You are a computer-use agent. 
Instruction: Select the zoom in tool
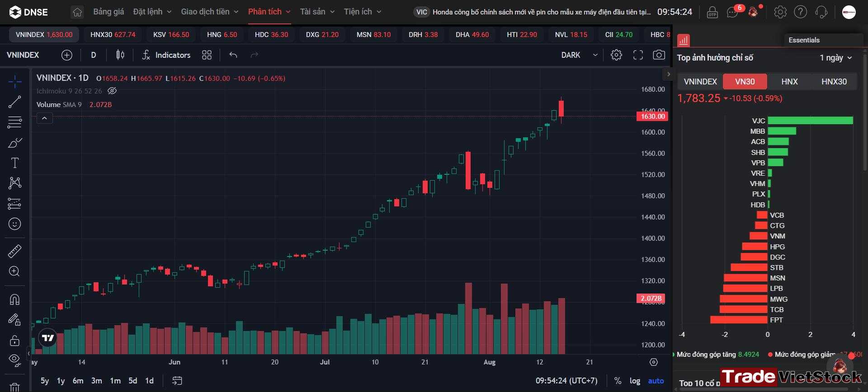pyautogui.click(x=15, y=271)
